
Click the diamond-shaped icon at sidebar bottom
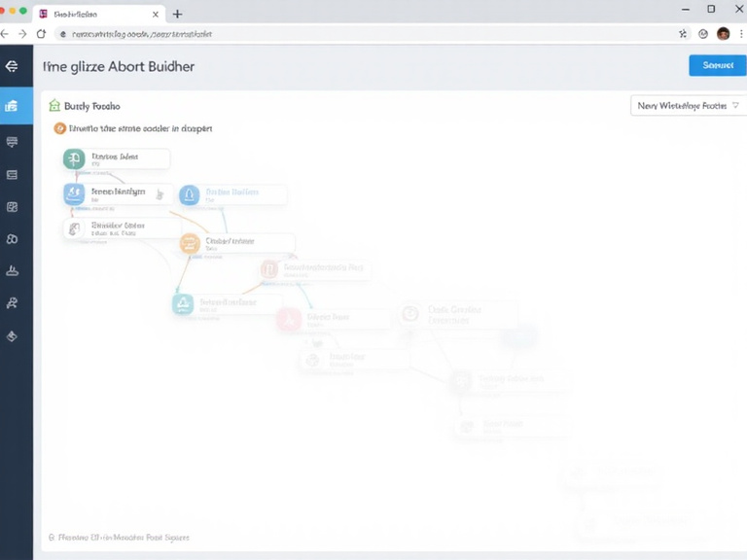click(12, 336)
